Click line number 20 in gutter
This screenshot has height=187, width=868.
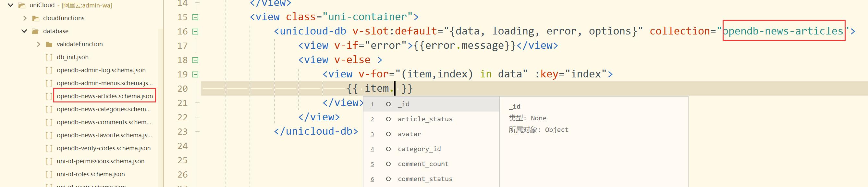182,89
